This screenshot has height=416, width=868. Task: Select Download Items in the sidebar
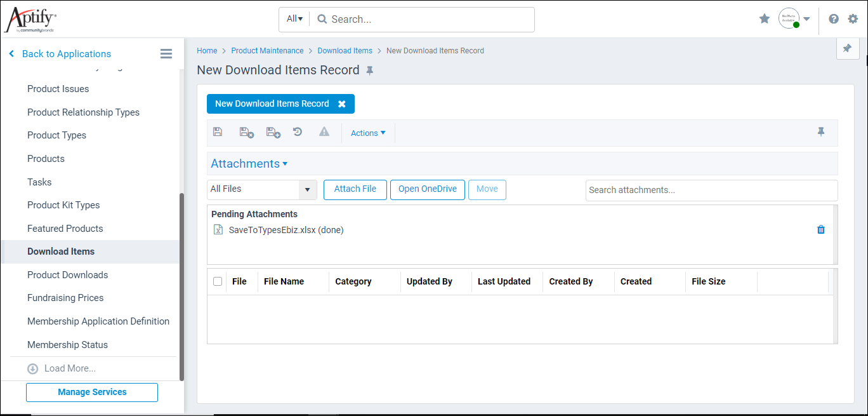point(61,252)
